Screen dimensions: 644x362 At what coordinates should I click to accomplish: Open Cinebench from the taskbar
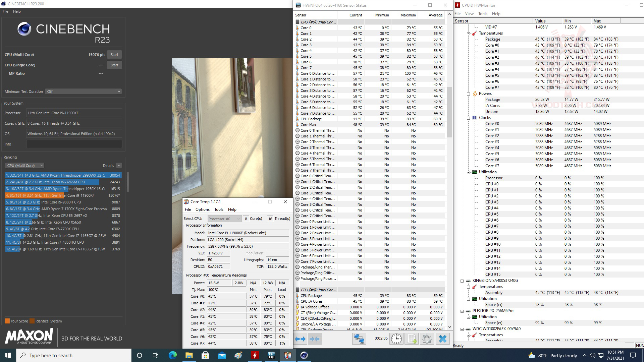point(304,355)
